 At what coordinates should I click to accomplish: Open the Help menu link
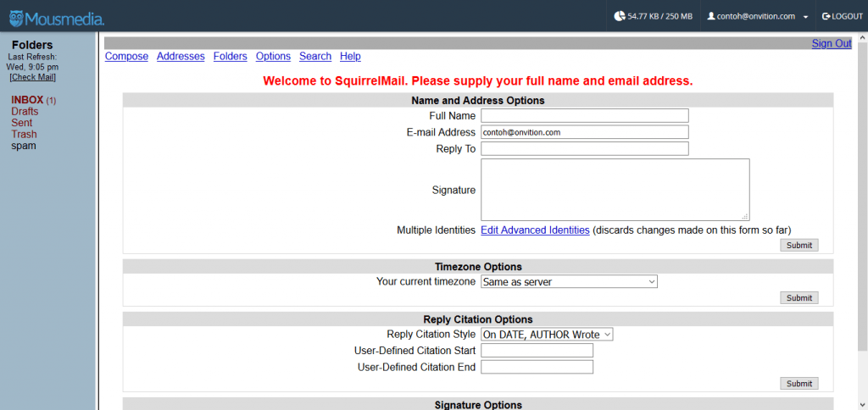[350, 56]
